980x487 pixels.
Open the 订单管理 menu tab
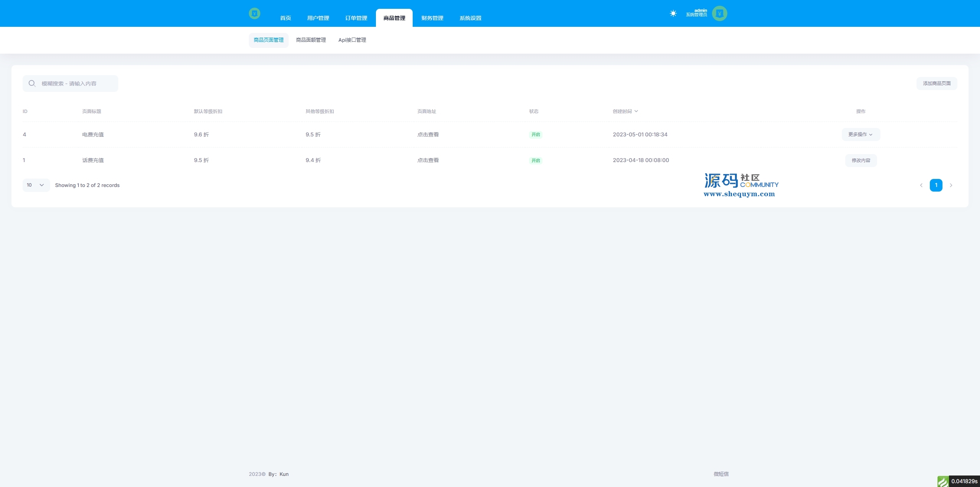(356, 18)
